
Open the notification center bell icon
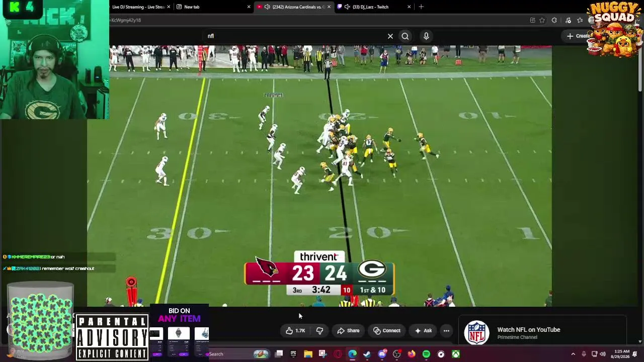(635, 354)
